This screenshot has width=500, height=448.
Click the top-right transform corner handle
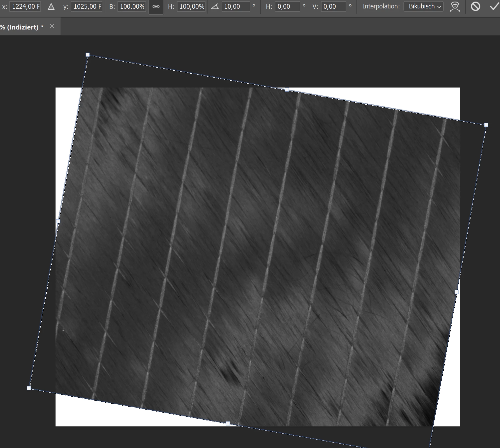[x=486, y=125]
